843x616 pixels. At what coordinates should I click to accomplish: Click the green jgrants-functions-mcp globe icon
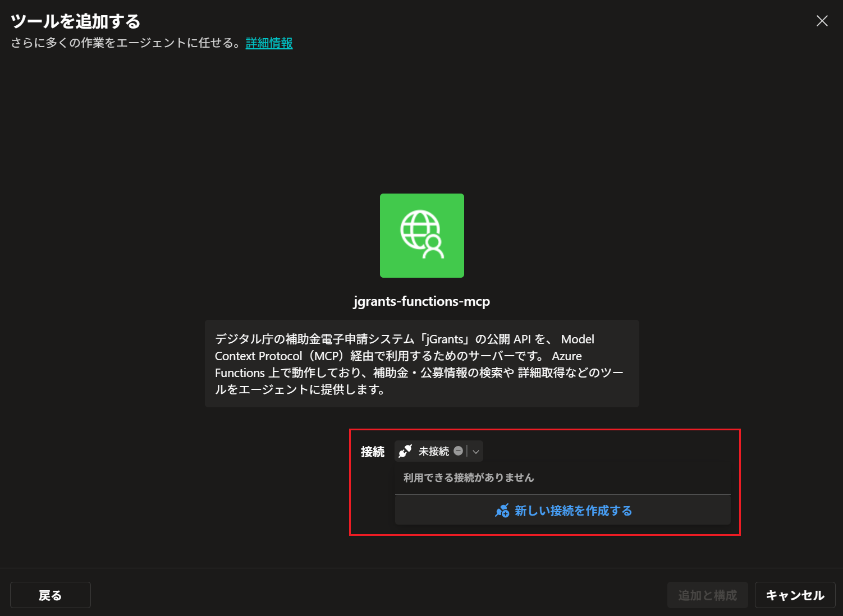(421, 235)
